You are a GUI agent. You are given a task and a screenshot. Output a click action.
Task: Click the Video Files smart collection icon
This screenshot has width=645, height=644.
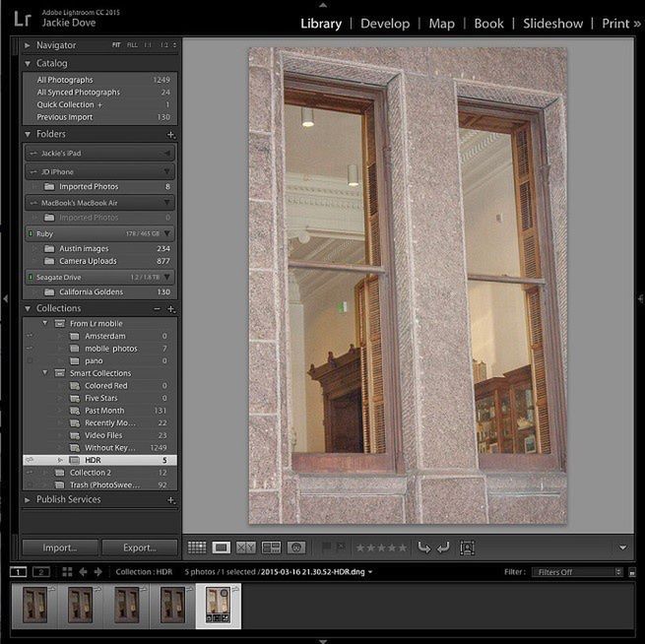click(75, 435)
